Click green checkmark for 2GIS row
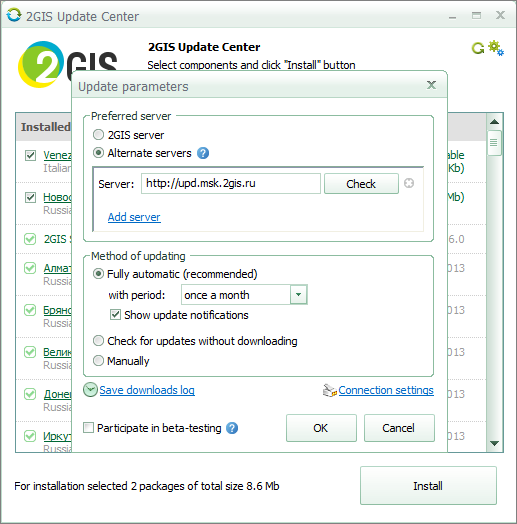The width and height of the screenshot is (517, 524). (30, 239)
